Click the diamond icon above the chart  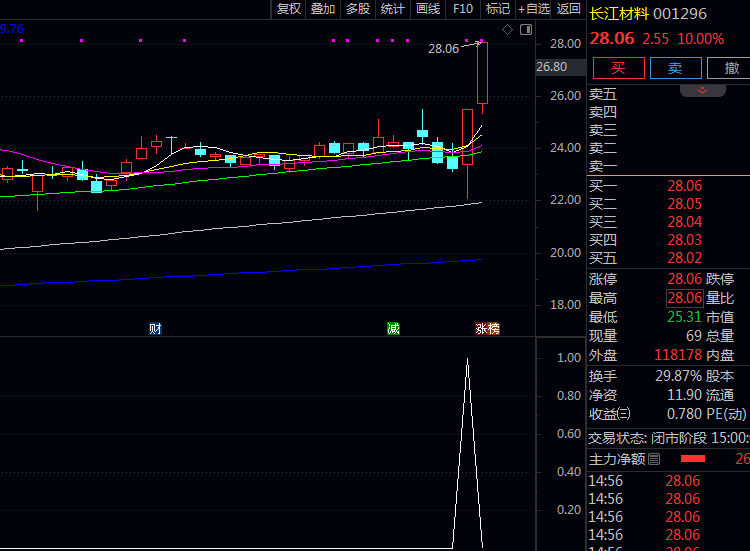coord(507,30)
